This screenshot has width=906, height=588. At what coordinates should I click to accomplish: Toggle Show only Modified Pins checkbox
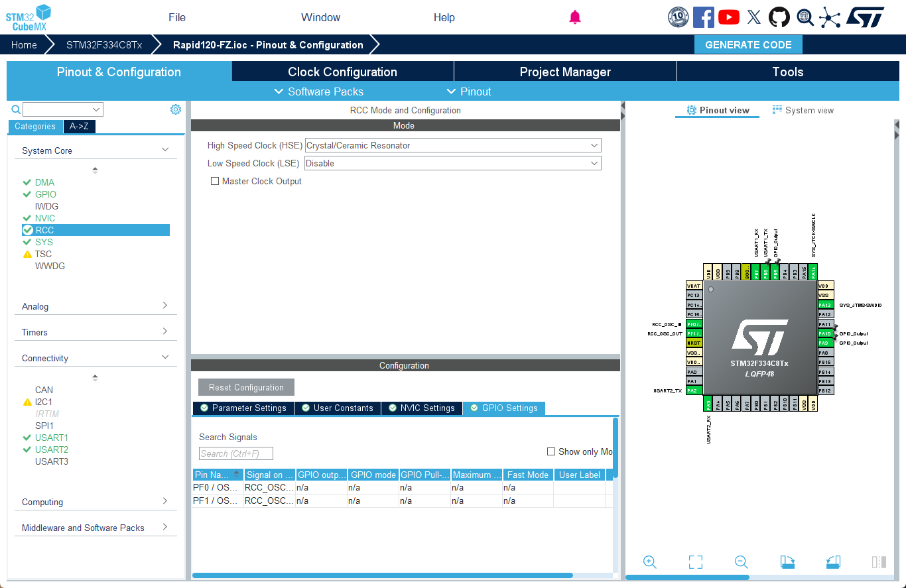(x=551, y=451)
